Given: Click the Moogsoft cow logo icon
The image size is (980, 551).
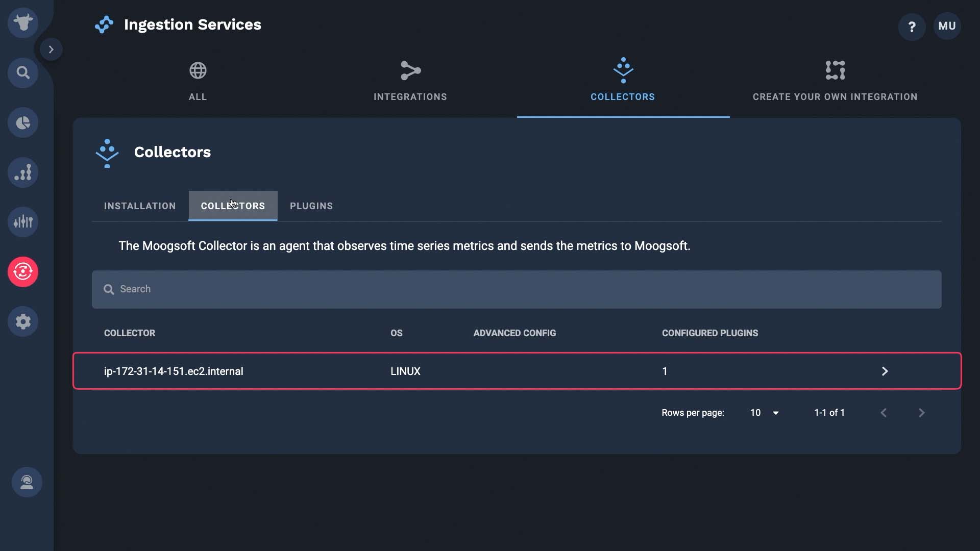Looking at the screenshot, I should 23,22.
